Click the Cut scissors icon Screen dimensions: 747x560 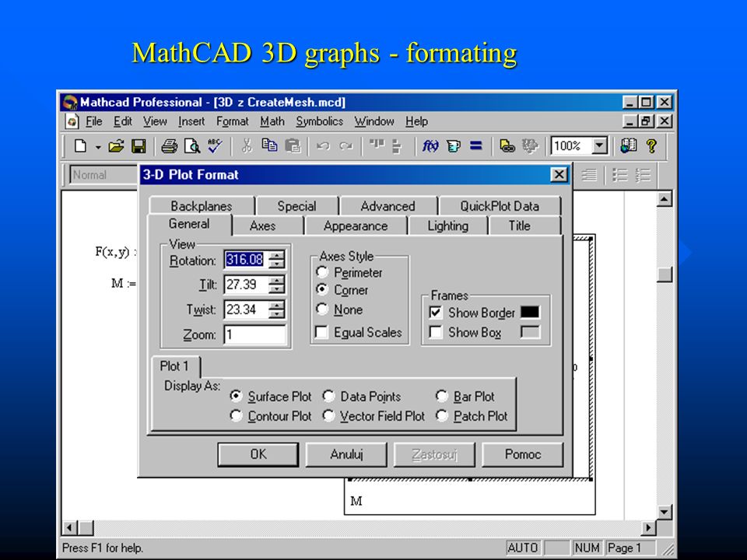pyautogui.click(x=247, y=145)
